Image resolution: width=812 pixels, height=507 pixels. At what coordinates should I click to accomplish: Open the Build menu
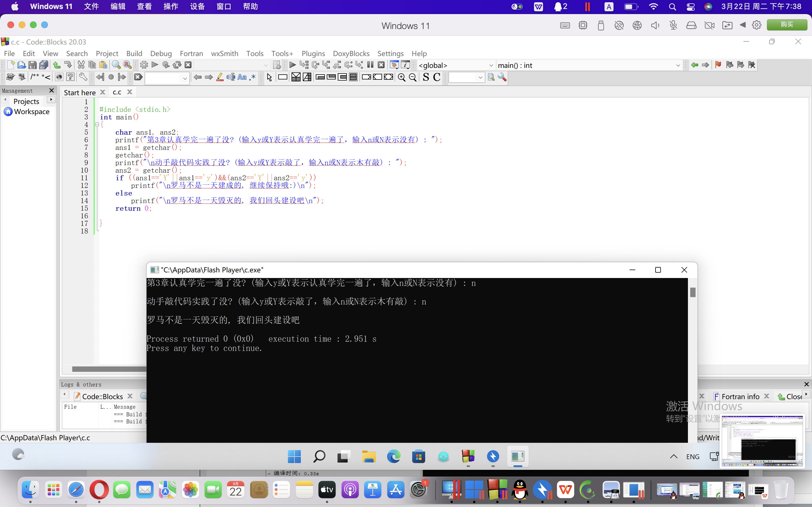pyautogui.click(x=134, y=54)
